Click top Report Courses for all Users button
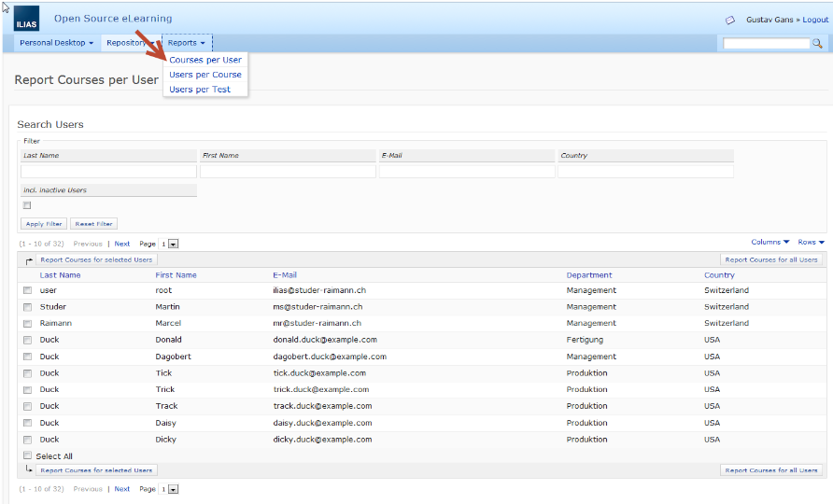 (771, 260)
